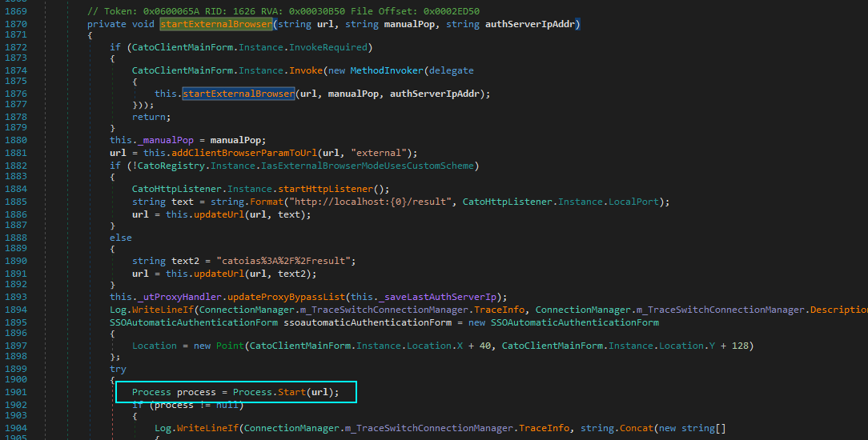Click the else keyword on line 1888

pos(121,238)
